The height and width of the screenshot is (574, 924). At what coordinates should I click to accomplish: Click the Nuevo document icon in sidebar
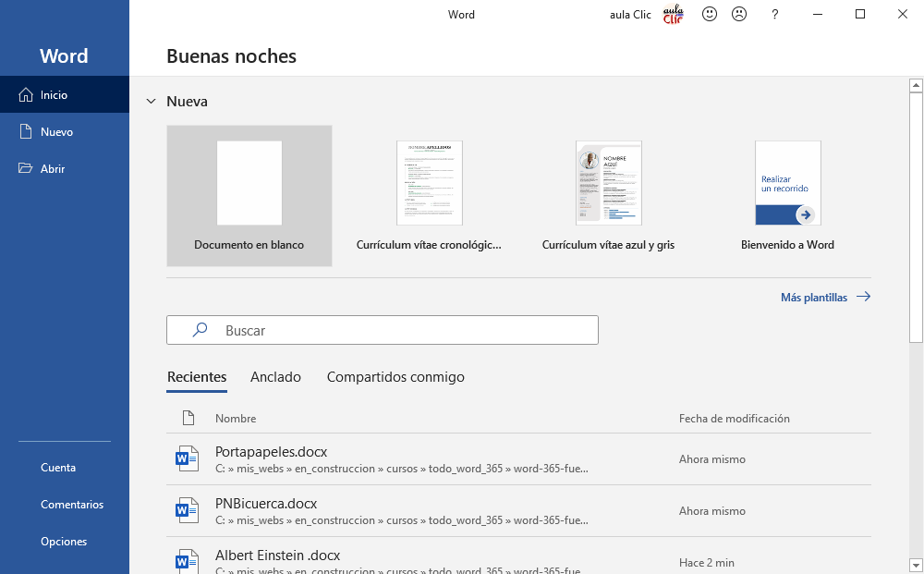26,132
